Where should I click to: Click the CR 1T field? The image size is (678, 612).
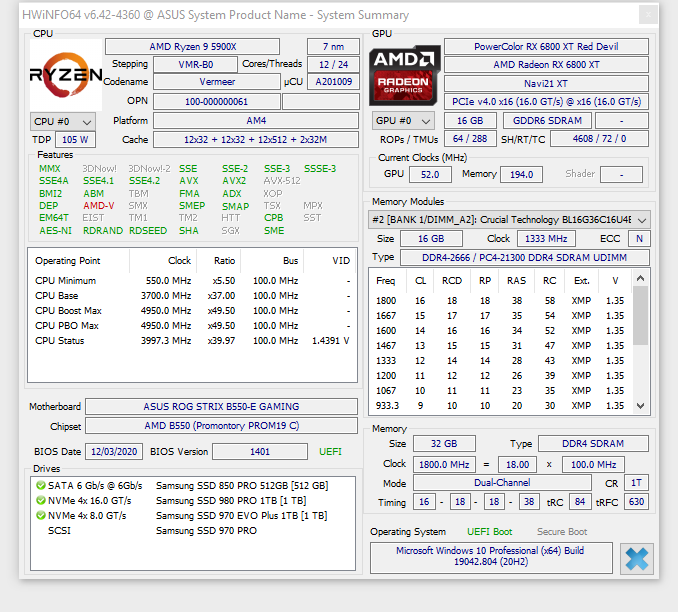click(x=636, y=483)
